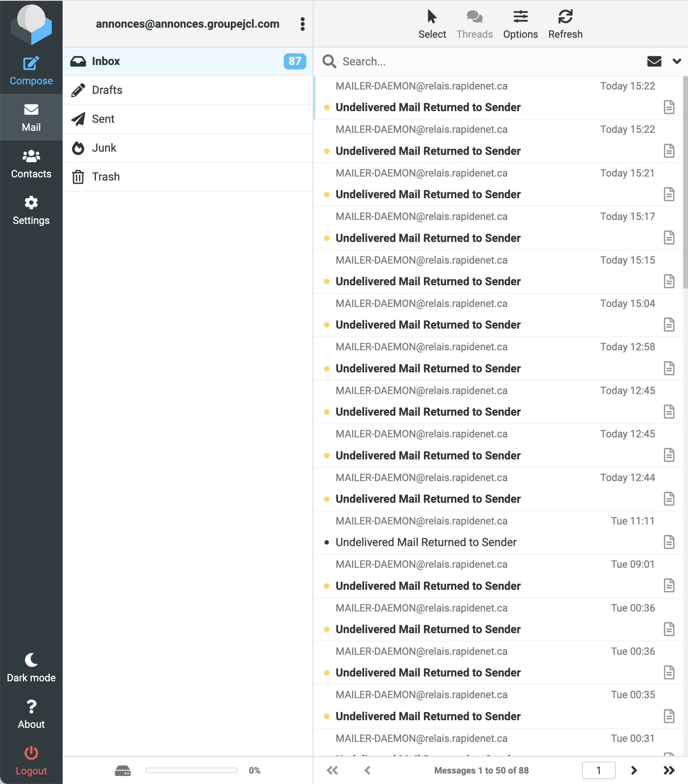
Task: Open the Today 15:17 Undelivered Mail message
Action: pos(428,238)
